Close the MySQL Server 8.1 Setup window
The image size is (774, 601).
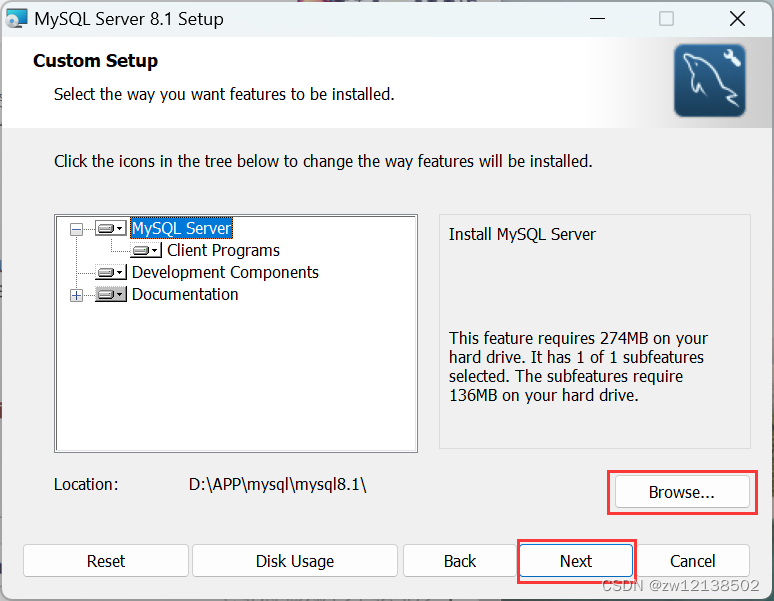(737, 19)
